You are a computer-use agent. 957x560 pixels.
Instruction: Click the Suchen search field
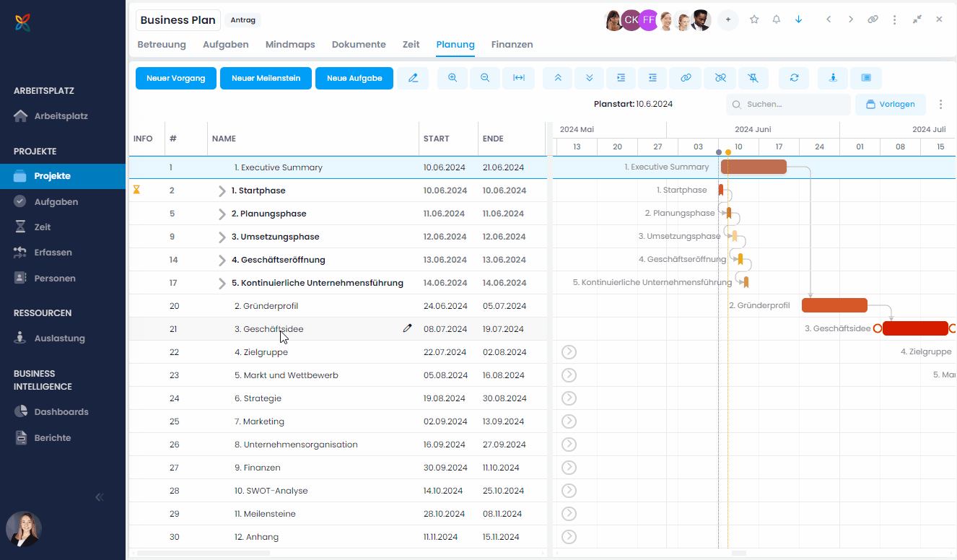[788, 105]
